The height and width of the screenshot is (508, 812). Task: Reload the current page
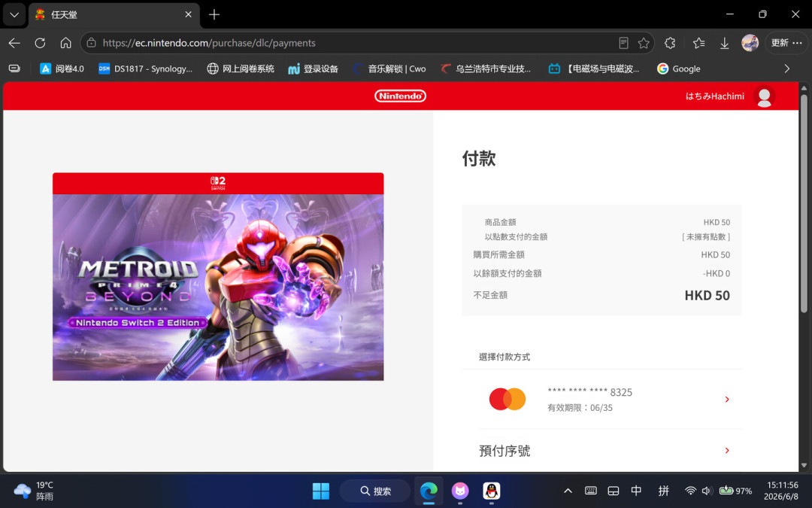(40, 43)
